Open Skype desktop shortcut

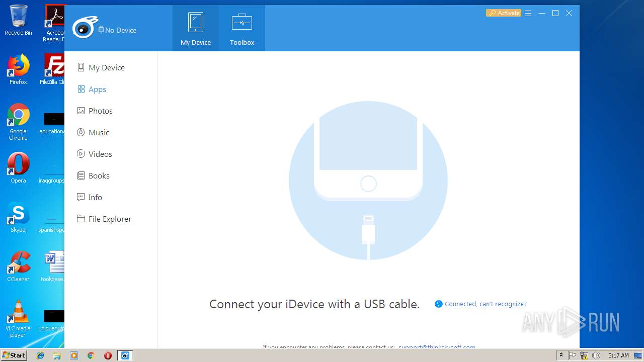pyautogui.click(x=18, y=217)
